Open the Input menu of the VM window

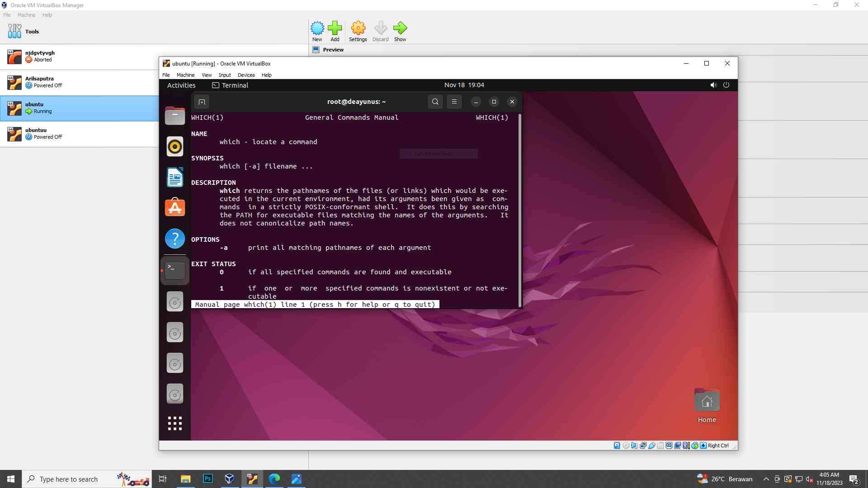(x=225, y=75)
